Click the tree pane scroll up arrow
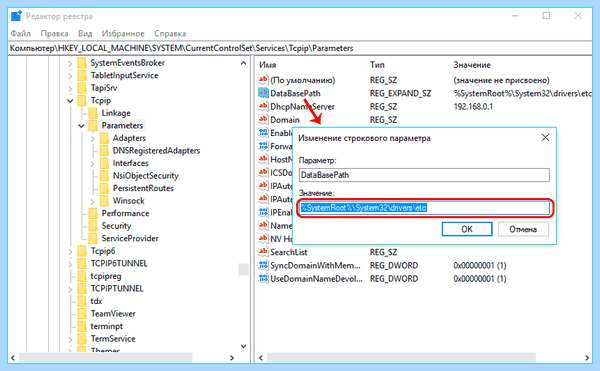Screen dimensions: 600x371 (243, 63)
